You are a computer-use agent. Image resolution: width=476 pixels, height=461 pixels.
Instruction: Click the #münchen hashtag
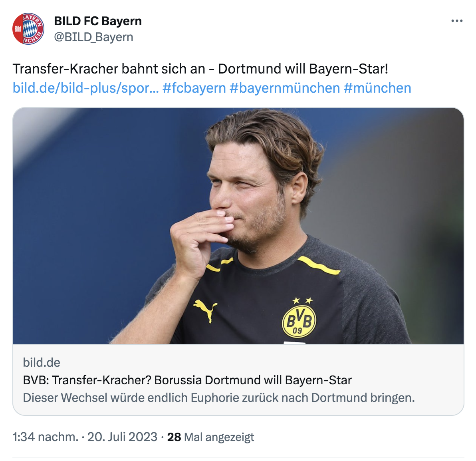[377, 88]
